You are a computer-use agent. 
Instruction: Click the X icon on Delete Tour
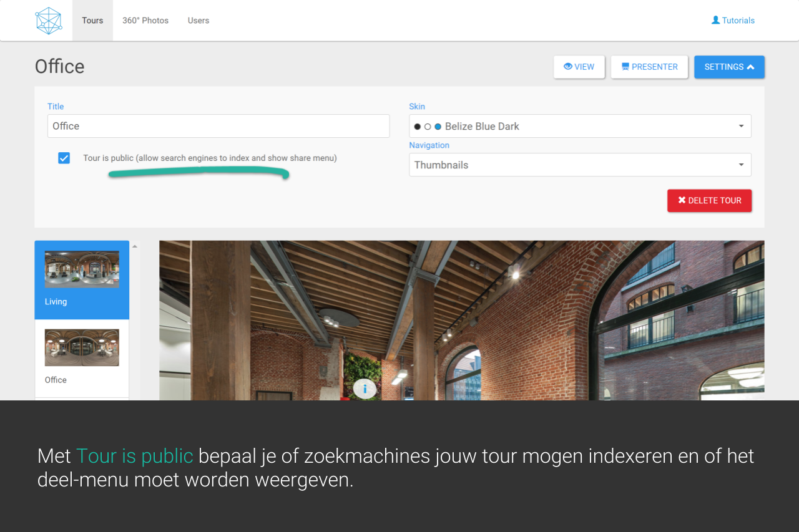coord(682,200)
